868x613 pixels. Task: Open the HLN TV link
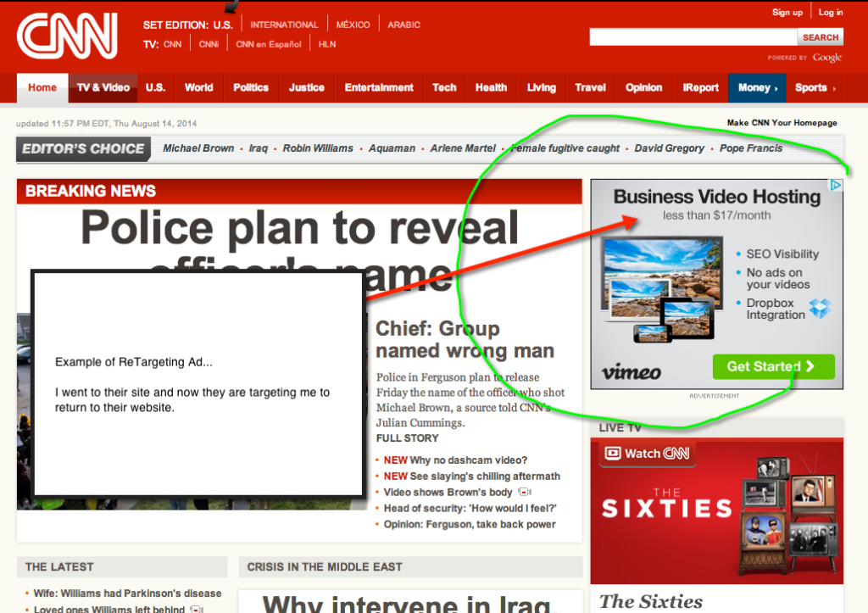click(x=327, y=44)
